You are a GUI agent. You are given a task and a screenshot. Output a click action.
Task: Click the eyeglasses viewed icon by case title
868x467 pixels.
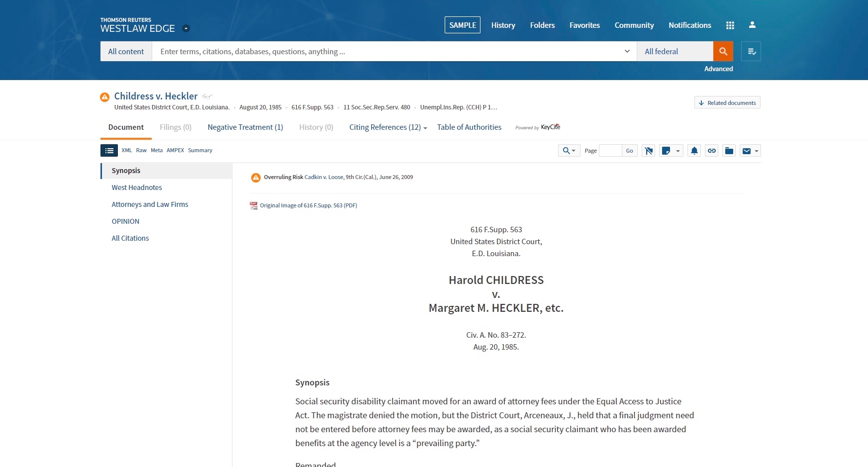pos(207,96)
